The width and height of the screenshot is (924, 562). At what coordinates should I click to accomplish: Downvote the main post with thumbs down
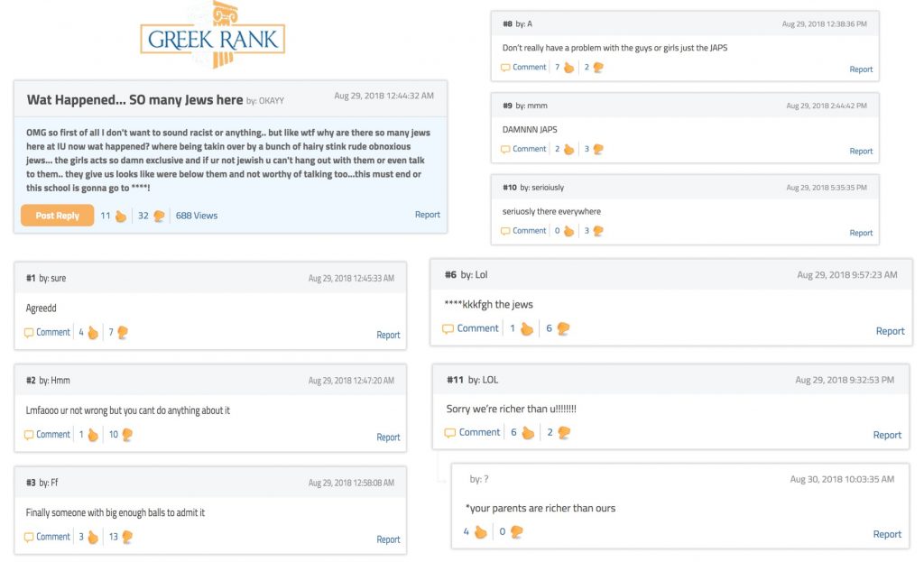159,217
